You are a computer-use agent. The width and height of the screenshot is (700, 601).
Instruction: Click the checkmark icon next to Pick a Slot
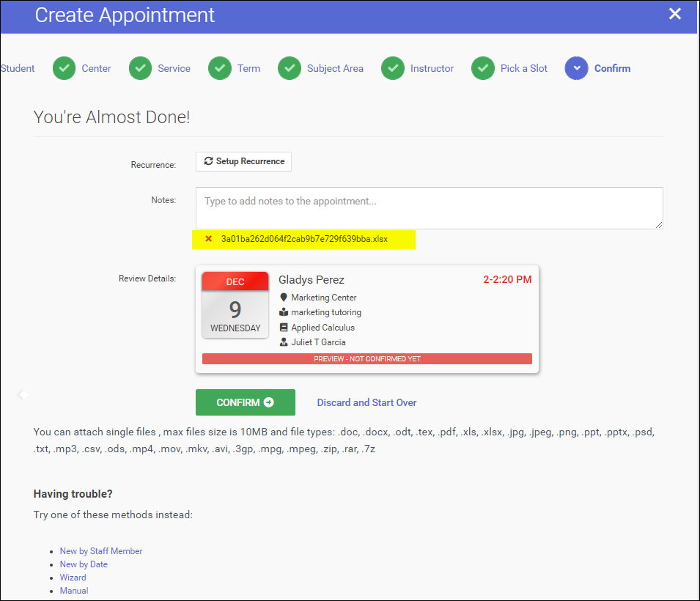coord(483,68)
